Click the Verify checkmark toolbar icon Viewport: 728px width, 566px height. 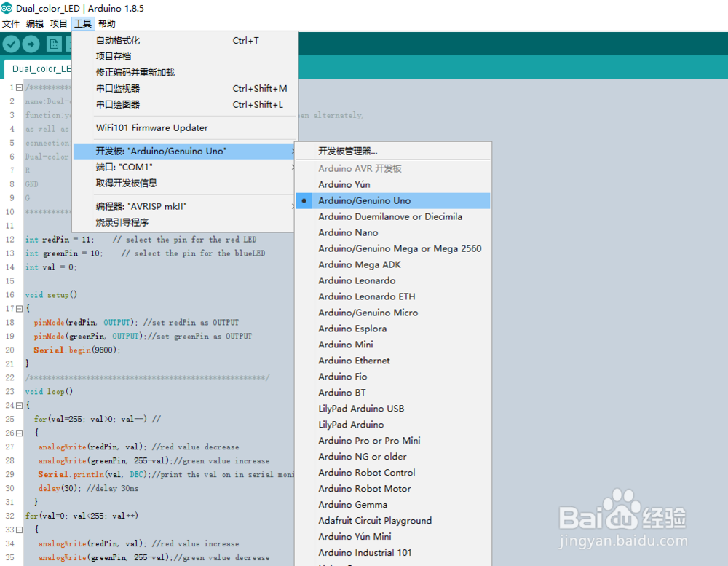[x=11, y=44]
